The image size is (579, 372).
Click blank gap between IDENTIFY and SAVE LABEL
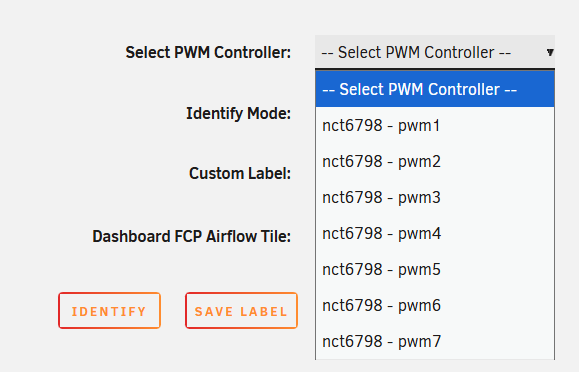point(173,310)
